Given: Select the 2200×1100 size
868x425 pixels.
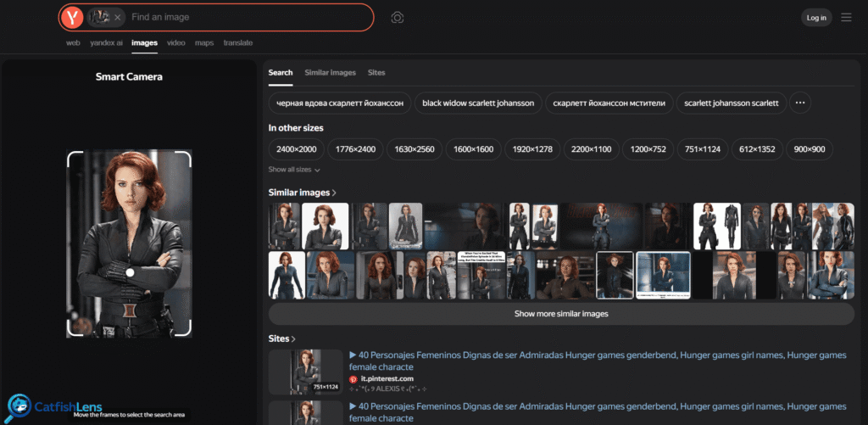Looking at the screenshot, I should (x=591, y=149).
